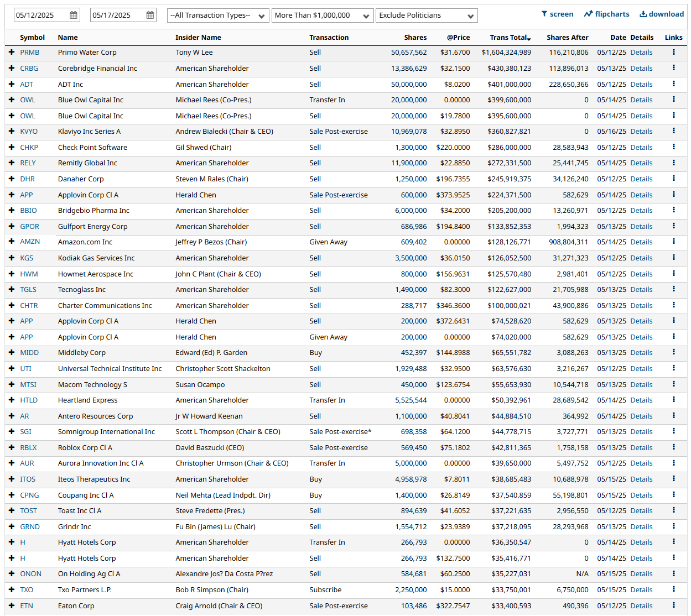Open the AMZN ticker link
This screenshot has width=691, height=616.
(30, 242)
